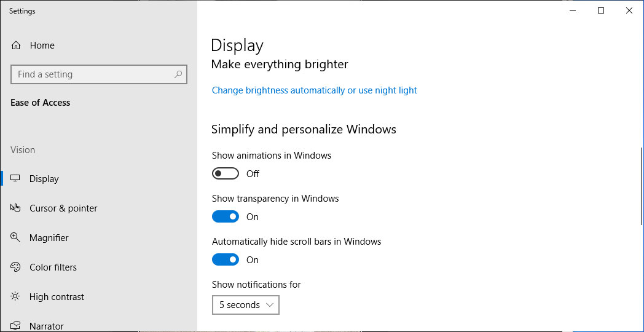Select Color filters in sidebar
The height and width of the screenshot is (332, 644).
tap(53, 267)
